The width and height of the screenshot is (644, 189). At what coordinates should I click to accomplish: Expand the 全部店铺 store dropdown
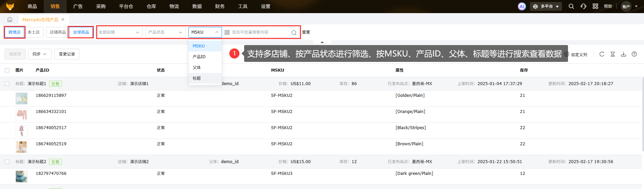119,32
